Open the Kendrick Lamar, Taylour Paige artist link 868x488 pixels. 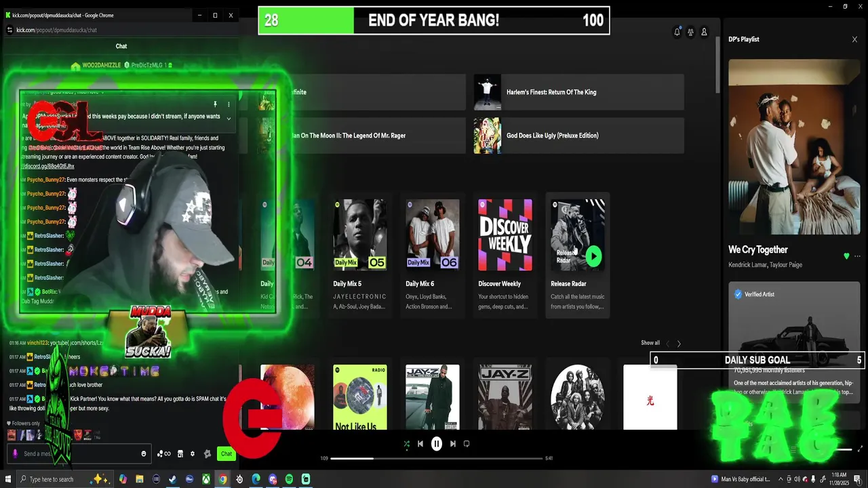(765, 265)
